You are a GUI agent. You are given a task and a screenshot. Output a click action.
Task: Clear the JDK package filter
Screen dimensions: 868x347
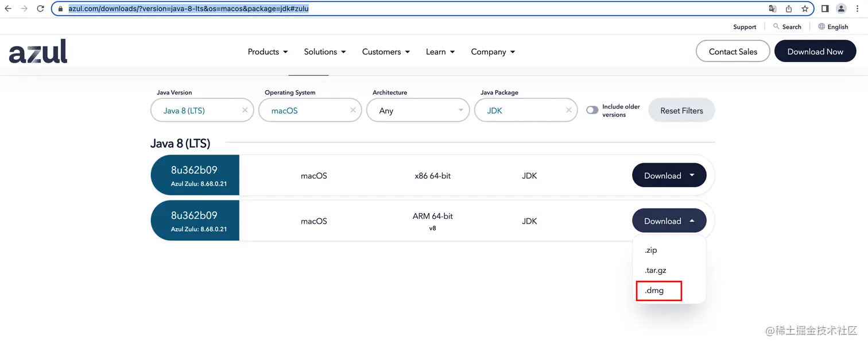(x=569, y=110)
